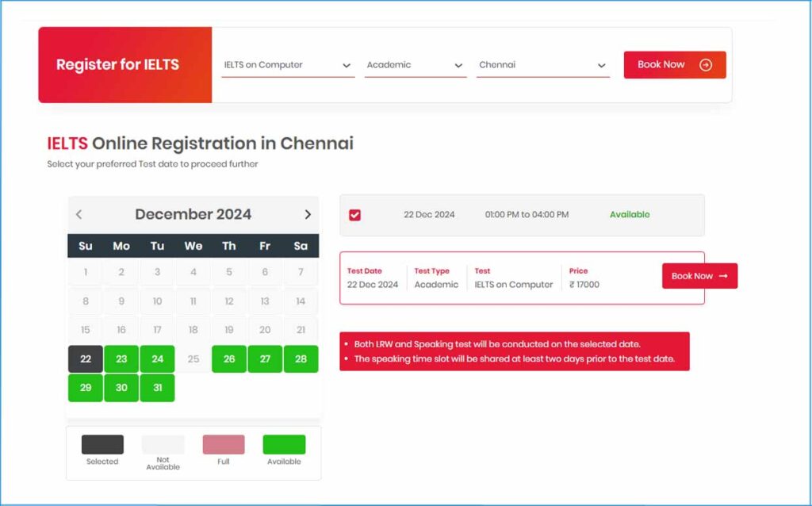Click unavailable date 18 in calendar
Viewport: 812px width, 506px height.
click(x=193, y=330)
